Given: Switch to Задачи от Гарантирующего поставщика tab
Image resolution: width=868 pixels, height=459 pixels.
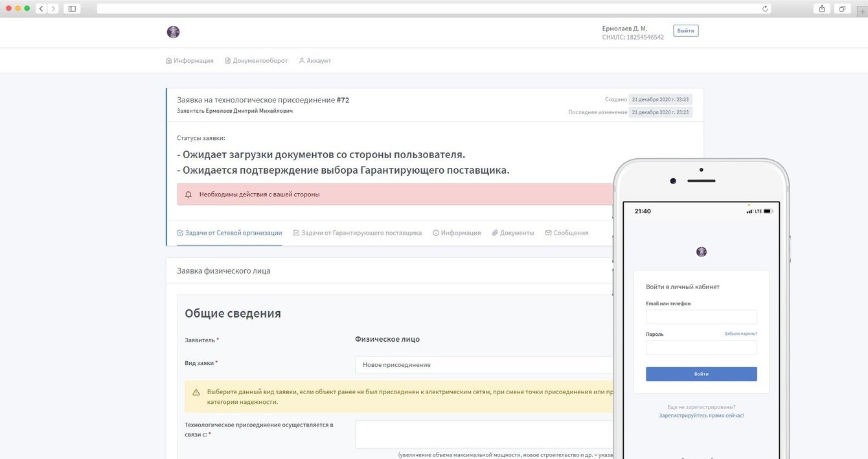Looking at the screenshot, I should tap(358, 232).
